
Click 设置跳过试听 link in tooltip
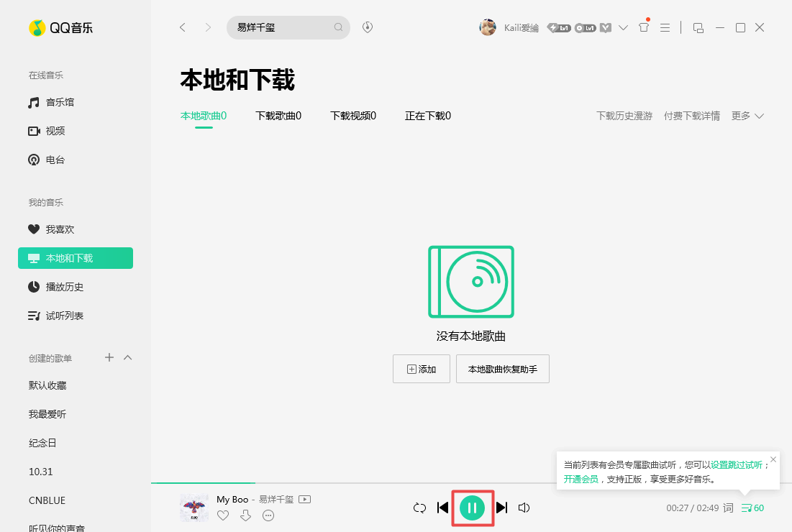[737, 465]
